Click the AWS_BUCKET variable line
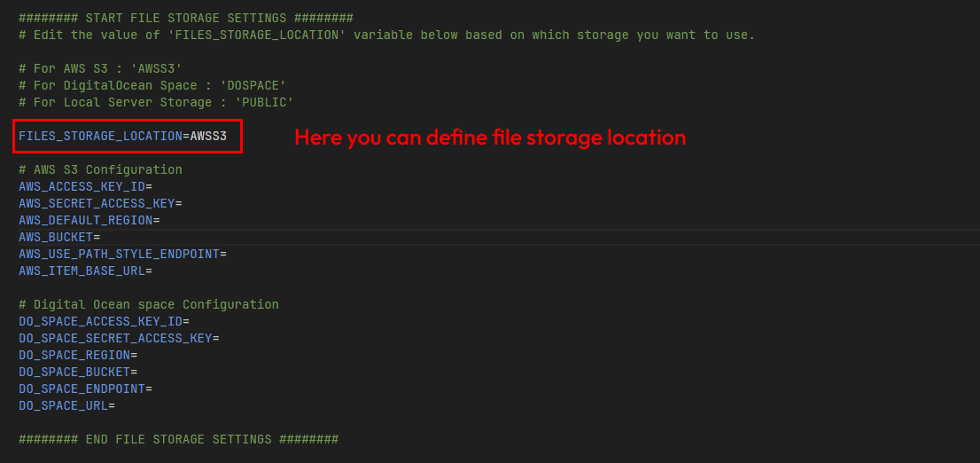This screenshot has height=463, width=980. [59, 237]
